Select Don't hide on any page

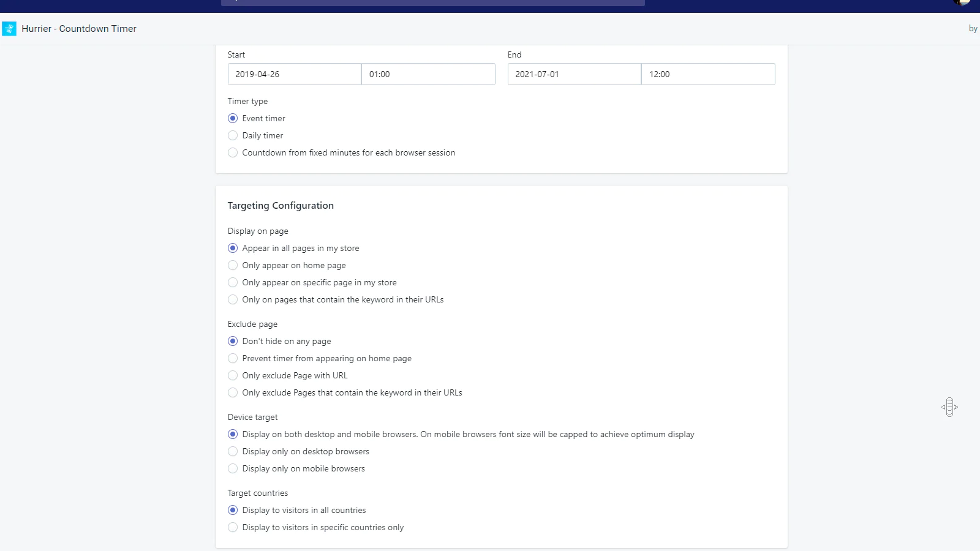coord(233,341)
